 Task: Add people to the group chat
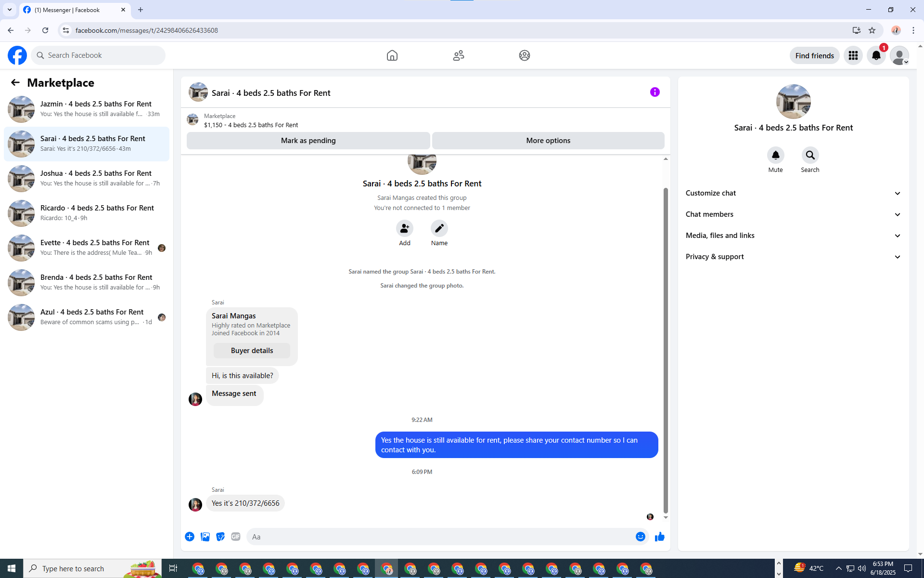(405, 228)
